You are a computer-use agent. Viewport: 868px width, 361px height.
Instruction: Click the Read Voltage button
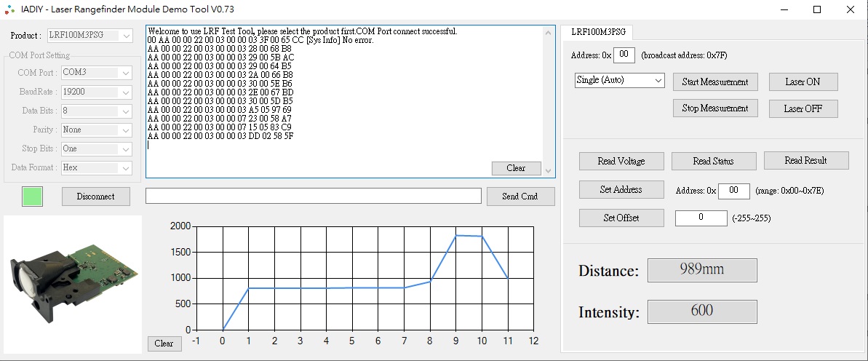(621, 161)
